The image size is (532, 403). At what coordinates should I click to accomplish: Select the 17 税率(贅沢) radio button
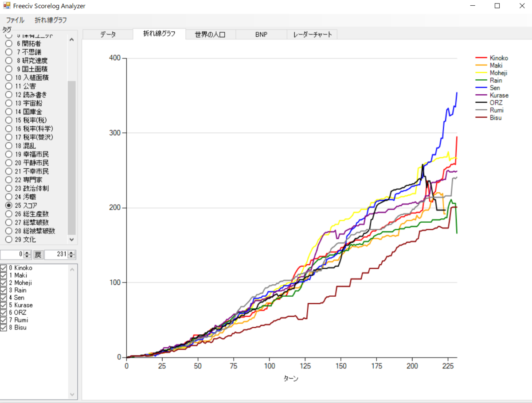8,137
